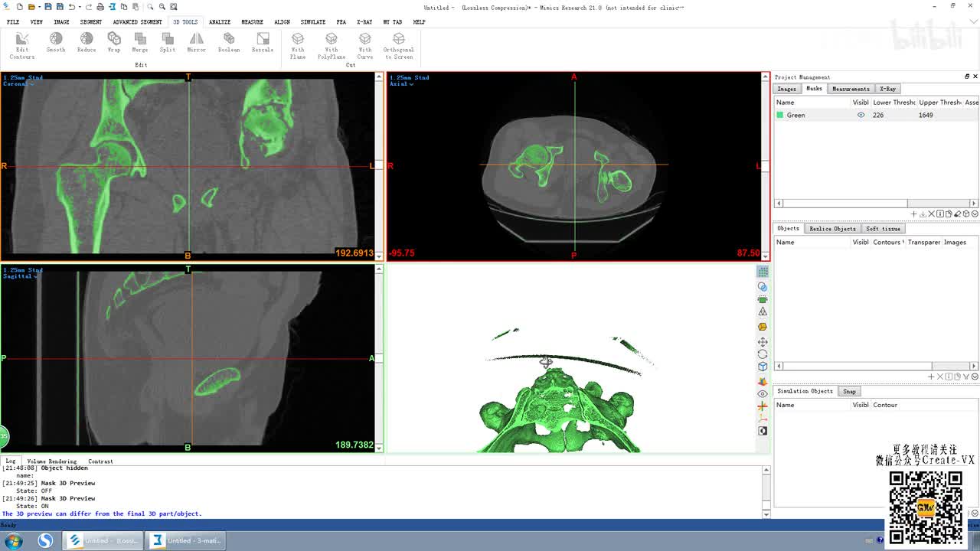Click the Green mask color swatch

click(780, 115)
